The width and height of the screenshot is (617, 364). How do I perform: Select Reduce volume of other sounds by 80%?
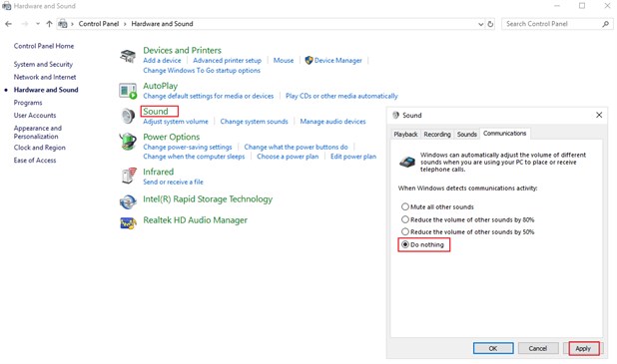click(x=467, y=219)
